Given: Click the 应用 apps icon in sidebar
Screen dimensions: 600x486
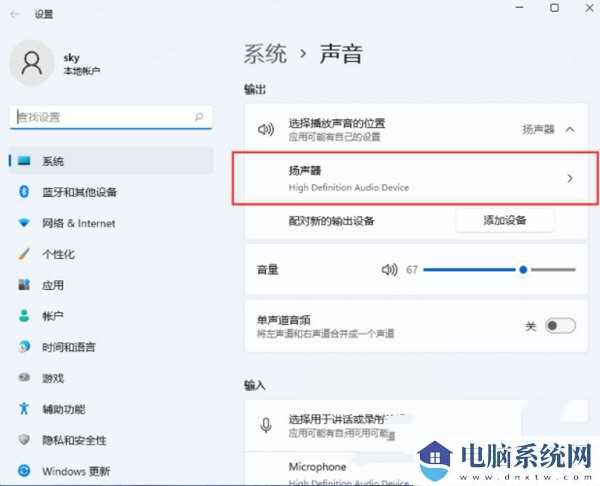Looking at the screenshot, I should point(24,285).
